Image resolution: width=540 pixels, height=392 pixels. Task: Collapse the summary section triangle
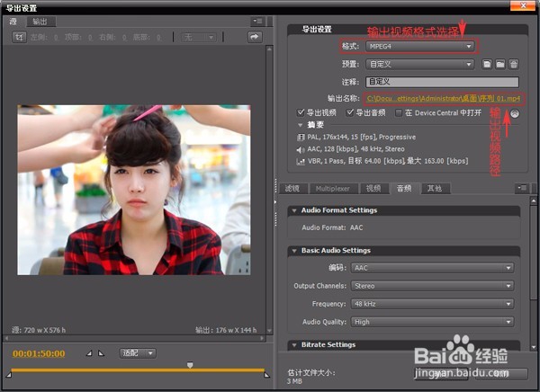click(x=300, y=125)
